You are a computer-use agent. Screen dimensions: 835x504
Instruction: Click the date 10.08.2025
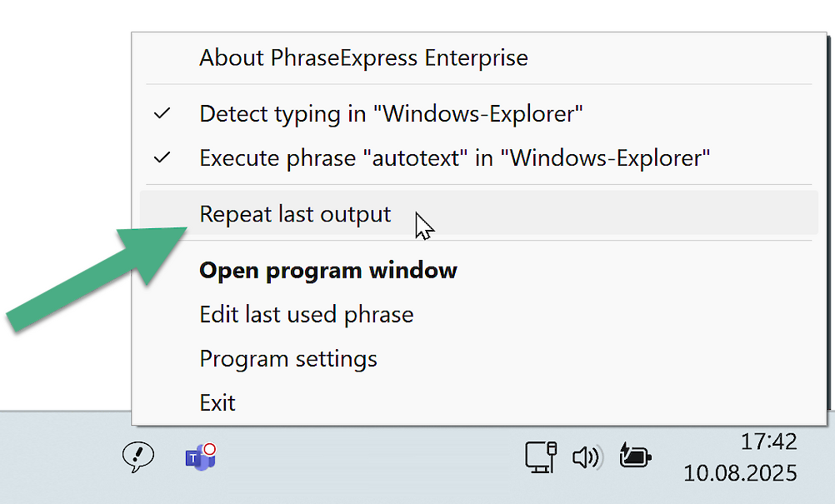(740, 473)
